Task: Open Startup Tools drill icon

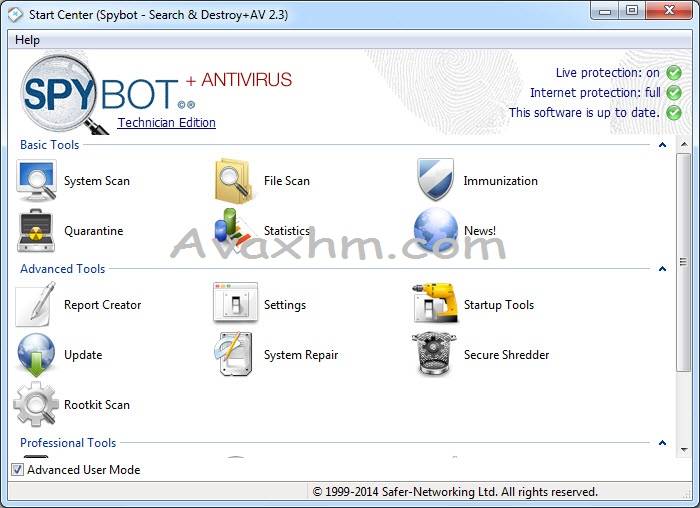Action: coord(435,303)
